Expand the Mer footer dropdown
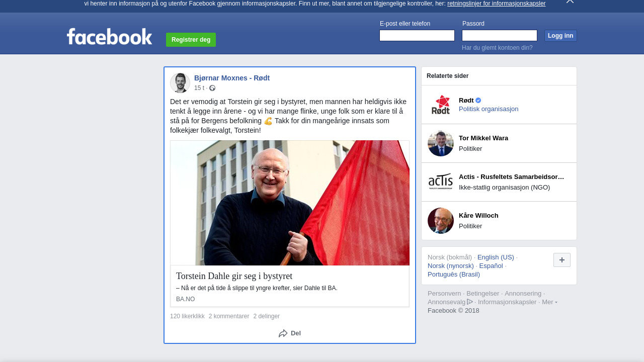644x362 pixels. (x=549, y=302)
